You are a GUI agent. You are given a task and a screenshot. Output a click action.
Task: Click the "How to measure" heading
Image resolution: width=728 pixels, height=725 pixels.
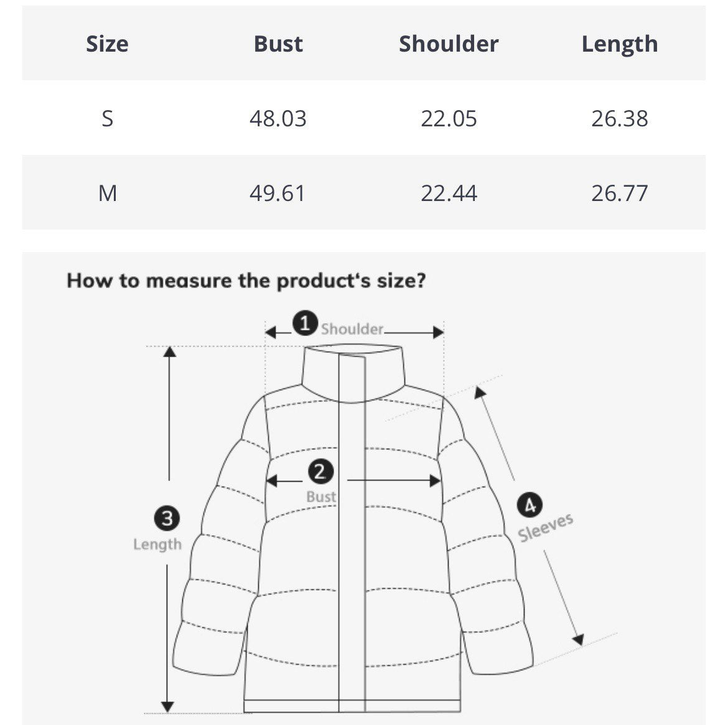click(246, 281)
